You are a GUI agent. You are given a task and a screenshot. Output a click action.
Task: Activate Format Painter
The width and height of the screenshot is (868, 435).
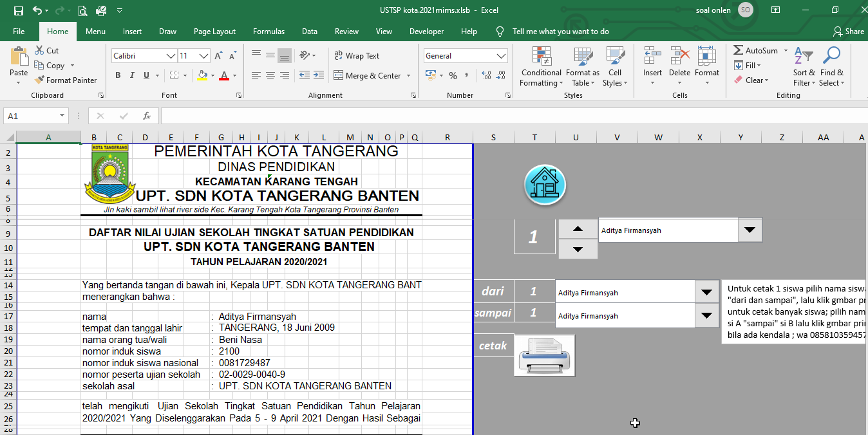point(65,80)
